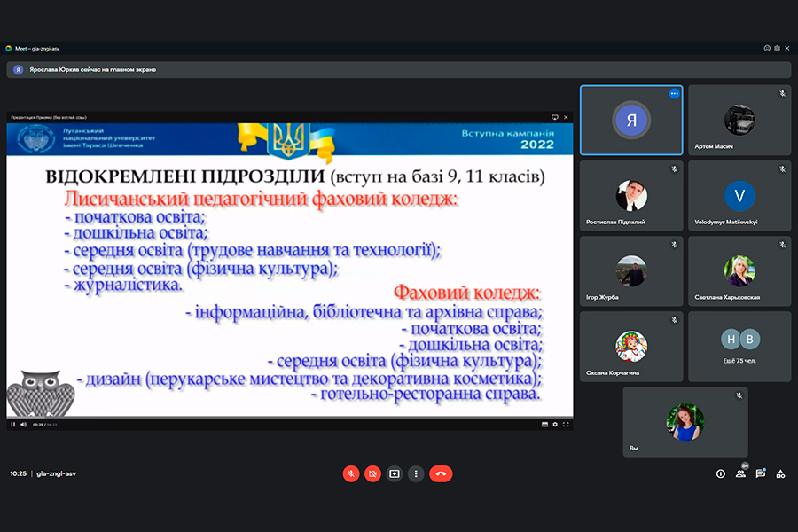Click muted mic icon on Ігор Журба tile
The height and width of the screenshot is (532, 798).
(x=675, y=245)
